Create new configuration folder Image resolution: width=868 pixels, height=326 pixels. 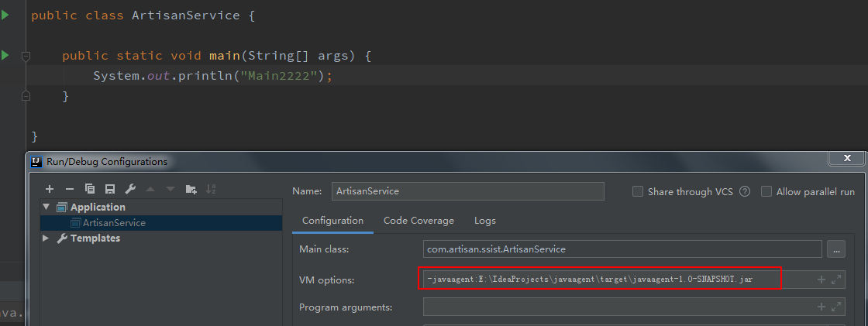point(191,189)
